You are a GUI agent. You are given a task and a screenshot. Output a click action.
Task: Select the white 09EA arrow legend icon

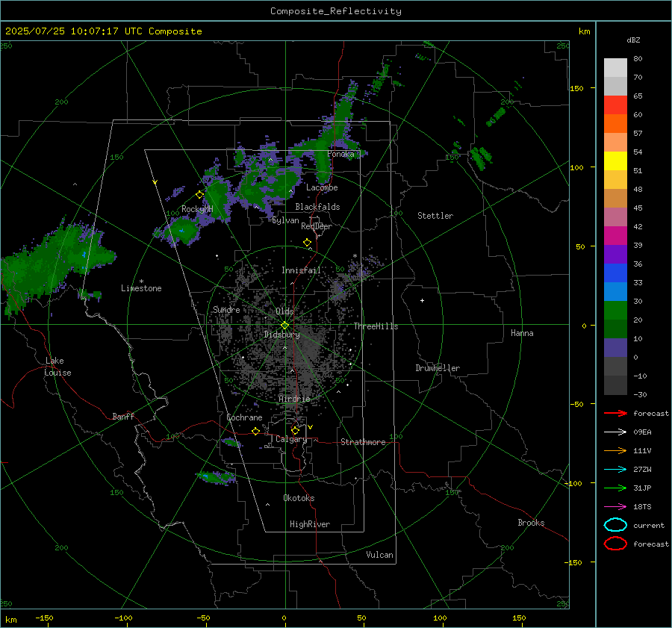click(615, 432)
